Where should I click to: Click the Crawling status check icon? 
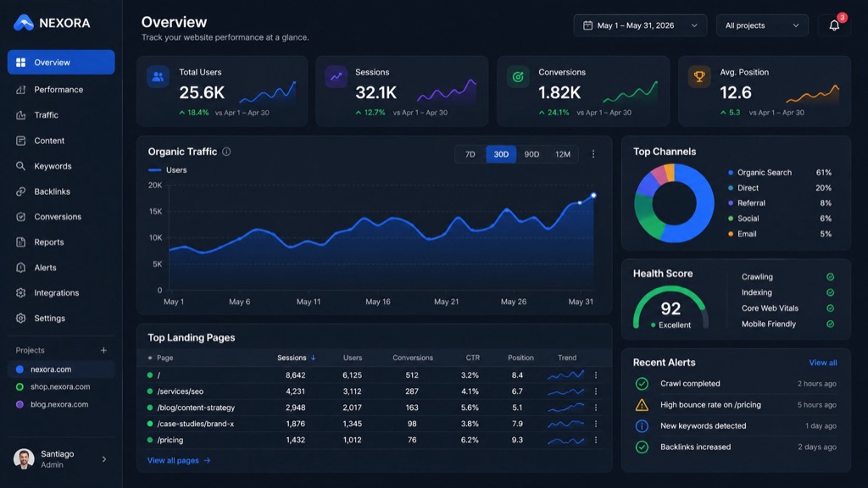click(831, 277)
